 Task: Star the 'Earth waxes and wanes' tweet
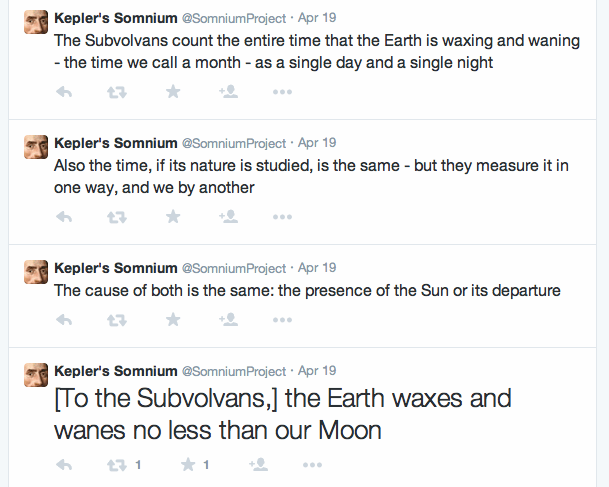click(188, 464)
